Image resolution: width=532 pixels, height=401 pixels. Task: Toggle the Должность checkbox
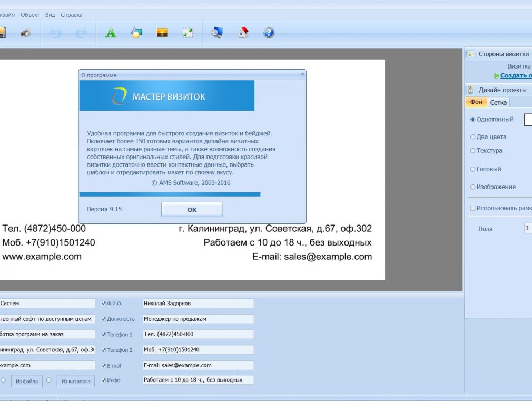[x=103, y=319]
